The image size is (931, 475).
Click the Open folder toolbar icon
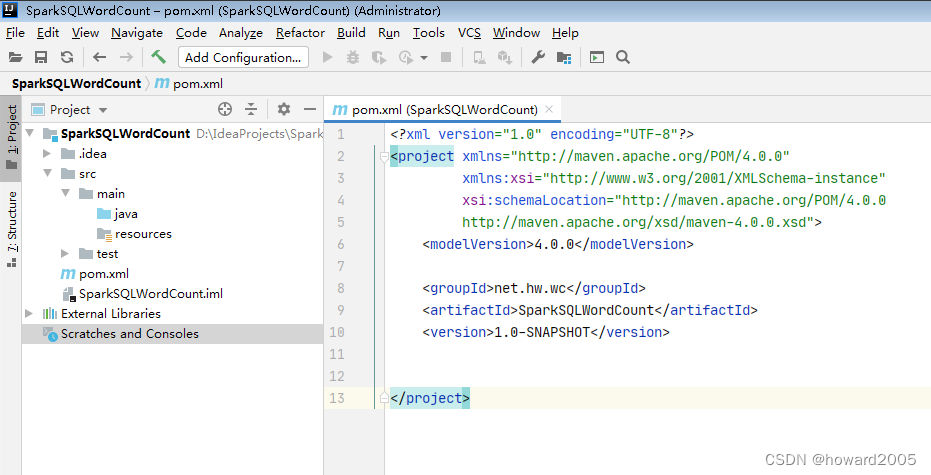point(15,58)
